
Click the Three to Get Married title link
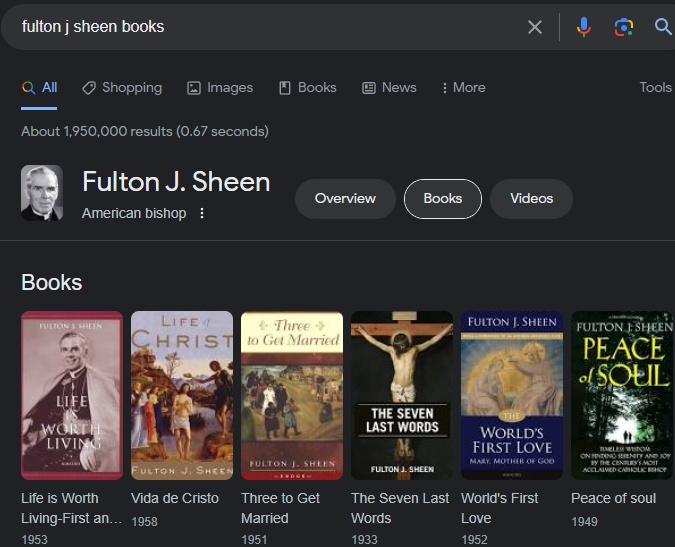280,508
